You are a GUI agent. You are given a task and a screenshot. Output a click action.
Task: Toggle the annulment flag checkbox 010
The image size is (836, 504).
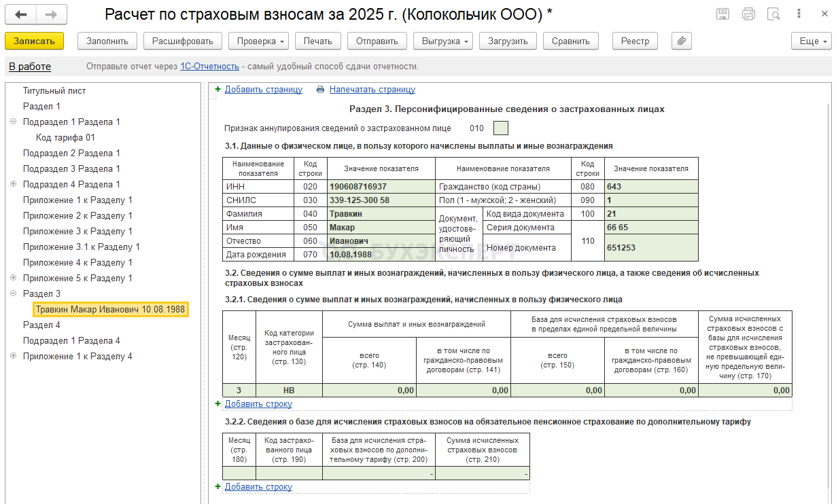[x=500, y=128]
